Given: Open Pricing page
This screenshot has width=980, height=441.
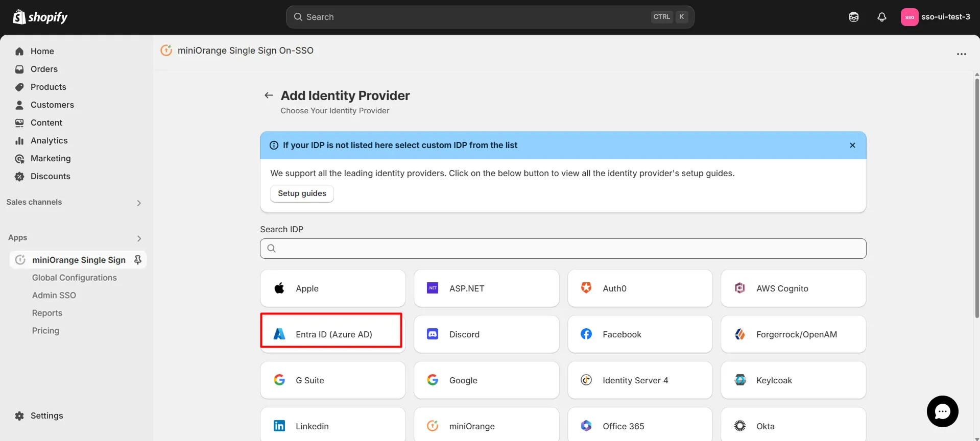Looking at the screenshot, I should click(x=45, y=331).
